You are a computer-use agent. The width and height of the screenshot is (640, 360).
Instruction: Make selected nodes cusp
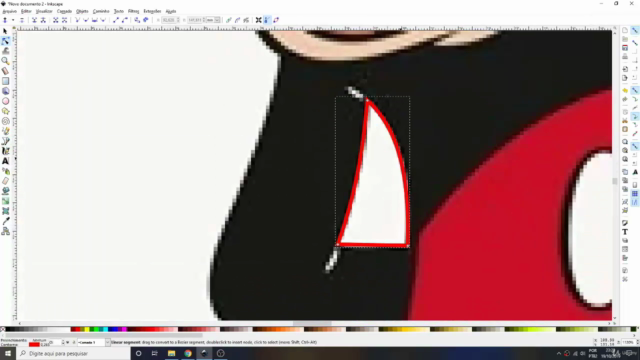coord(77,20)
